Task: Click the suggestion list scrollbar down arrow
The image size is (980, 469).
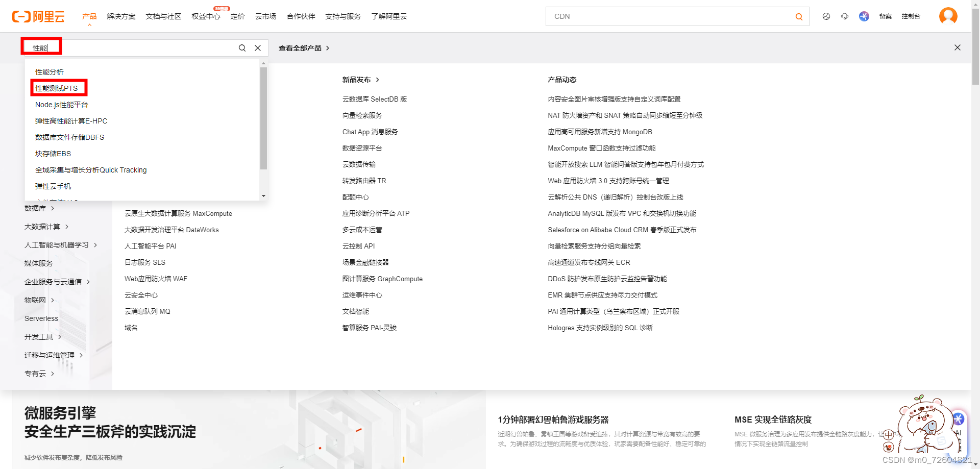Action: click(263, 196)
